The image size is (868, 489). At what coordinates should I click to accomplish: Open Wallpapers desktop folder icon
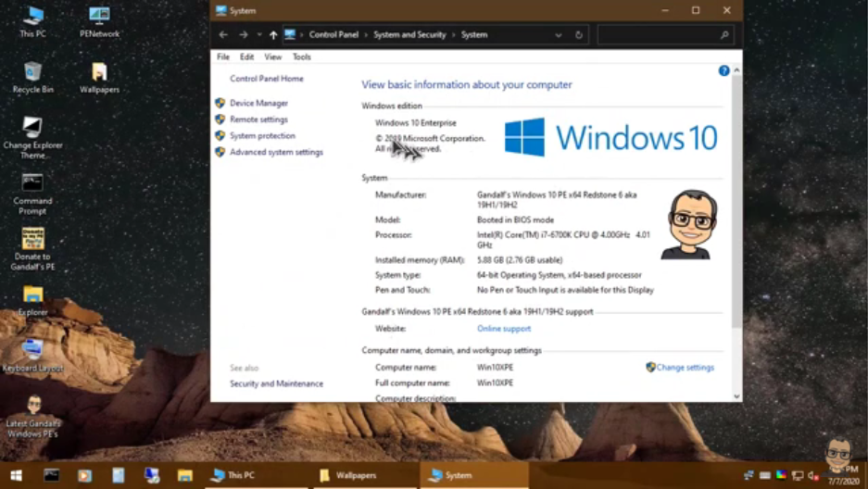coord(99,77)
